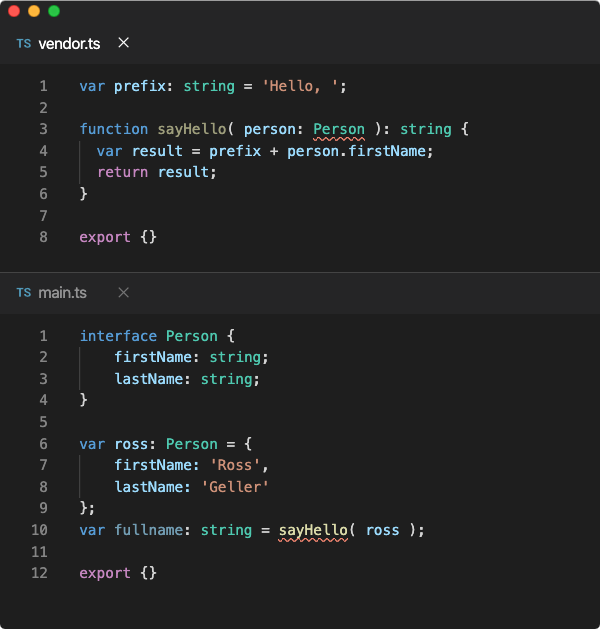The width and height of the screenshot is (600, 629).
Task: Click the export keyword in vendor.ts
Action: 105,237
